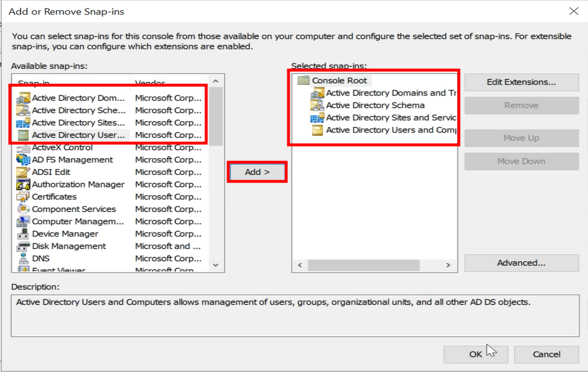Image resolution: width=588 pixels, height=372 pixels.
Task: Click 'Component Services' row text
Action: (x=74, y=209)
